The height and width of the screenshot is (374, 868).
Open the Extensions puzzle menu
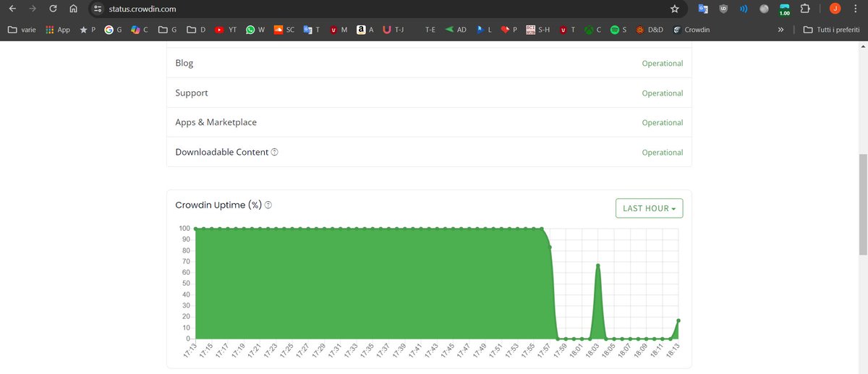coord(806,9)
